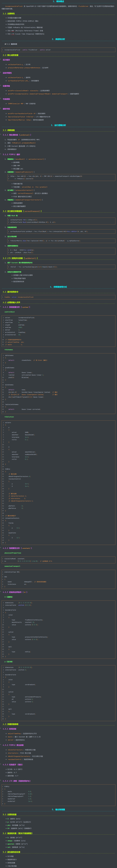
Task: Click the '4. 求解器使用方式' heading
Action: (58, 287)
